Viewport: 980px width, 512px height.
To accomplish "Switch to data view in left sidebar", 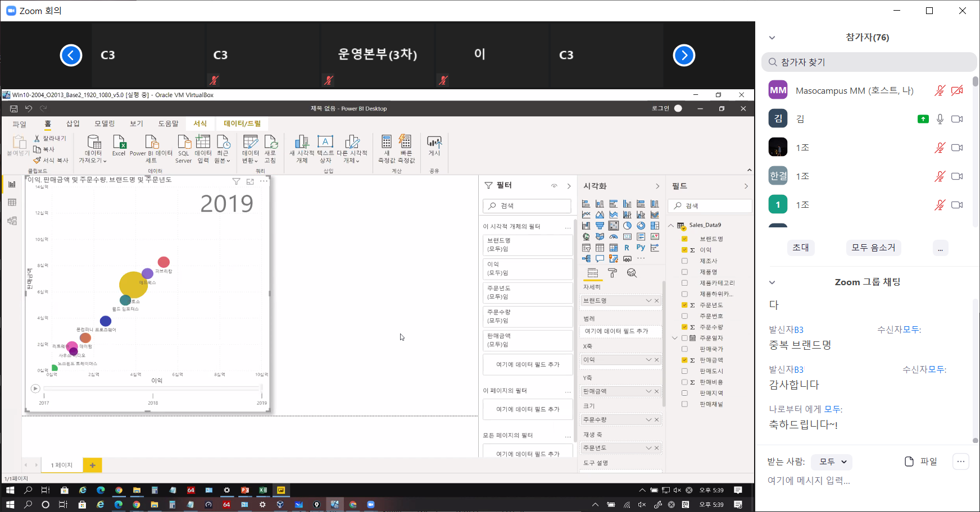I will 12,202.
